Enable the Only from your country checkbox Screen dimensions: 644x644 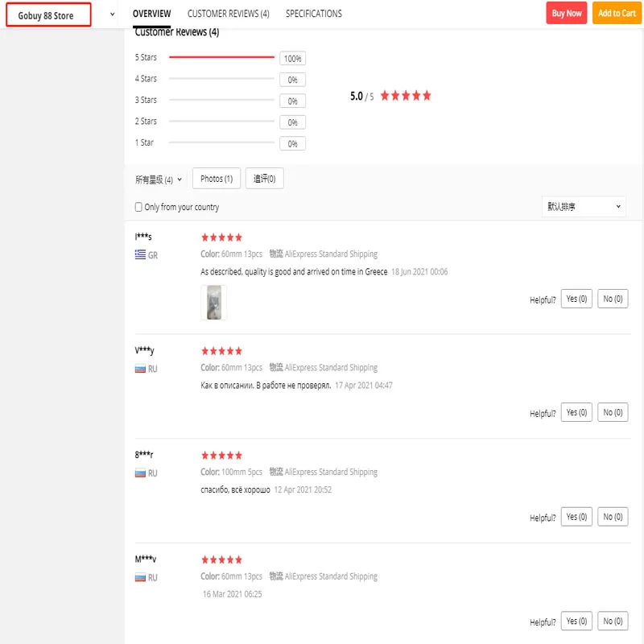point(138,207)
